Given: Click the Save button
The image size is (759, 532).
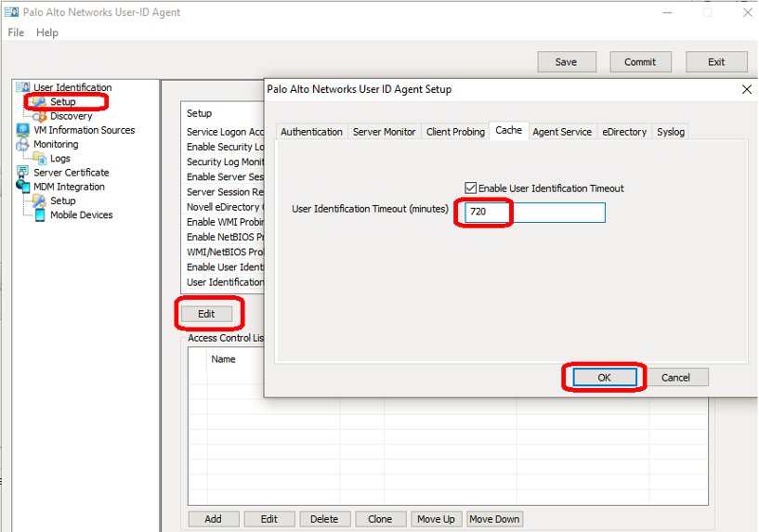Looking at the screenshot, I should [567, 62].
